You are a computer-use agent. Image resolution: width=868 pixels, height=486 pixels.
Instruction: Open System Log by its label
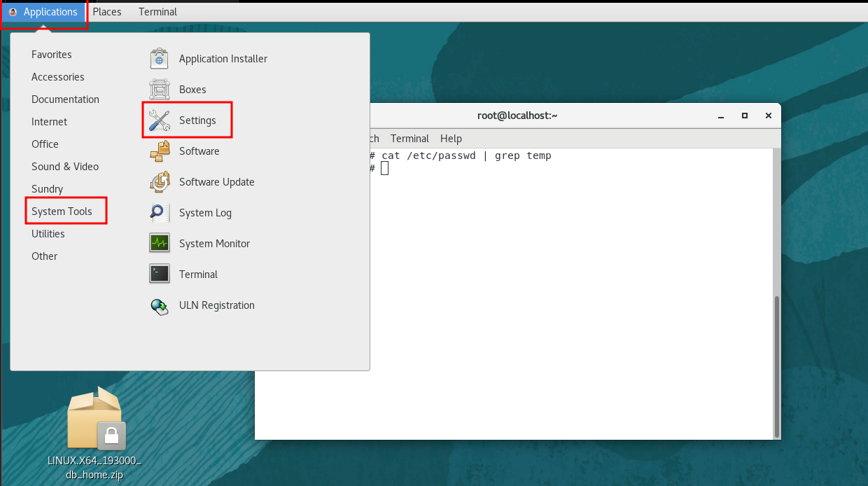click(205, 213)
